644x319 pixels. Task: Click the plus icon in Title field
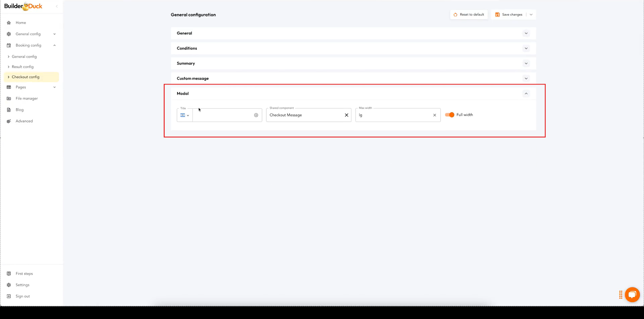(256, 115)
